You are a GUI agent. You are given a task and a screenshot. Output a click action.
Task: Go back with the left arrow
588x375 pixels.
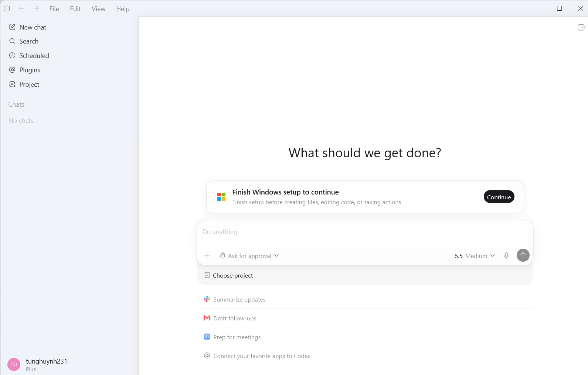21,8
